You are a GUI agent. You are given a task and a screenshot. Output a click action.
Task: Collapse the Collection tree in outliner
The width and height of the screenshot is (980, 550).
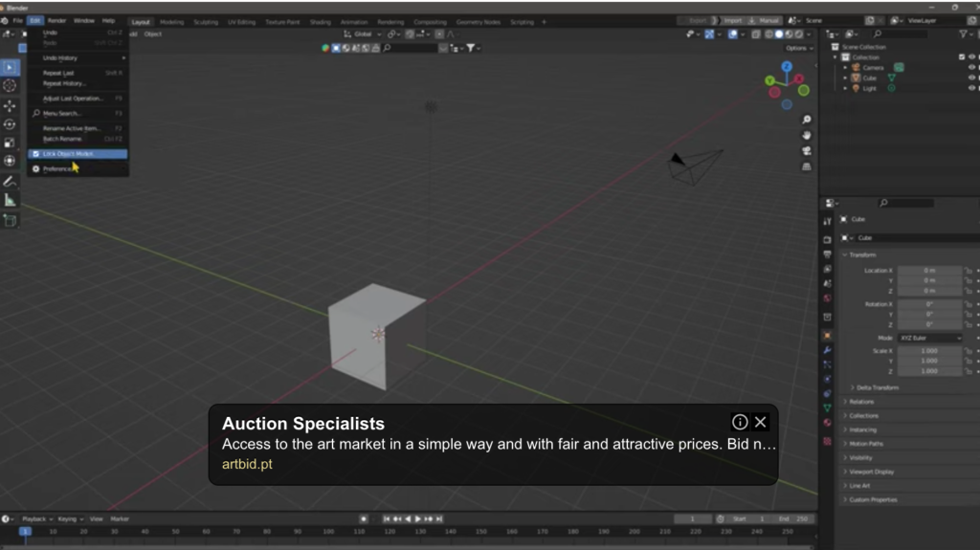click(x=835, y=56)
